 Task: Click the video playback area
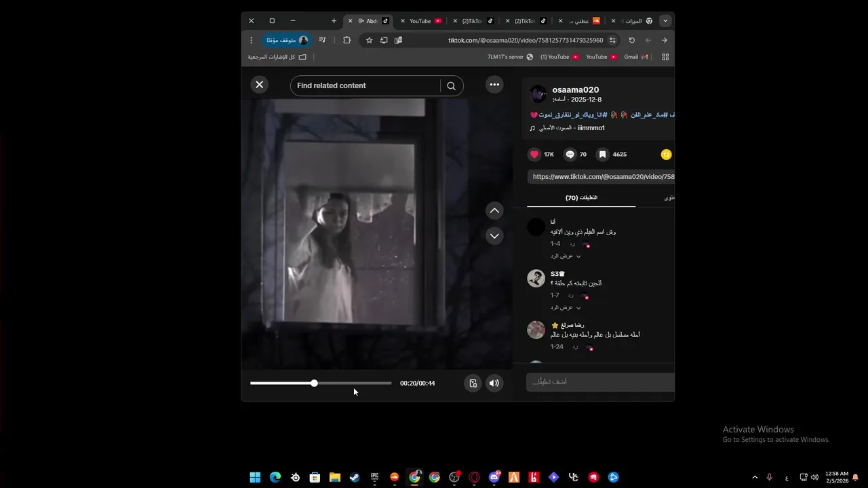[376, 234]
